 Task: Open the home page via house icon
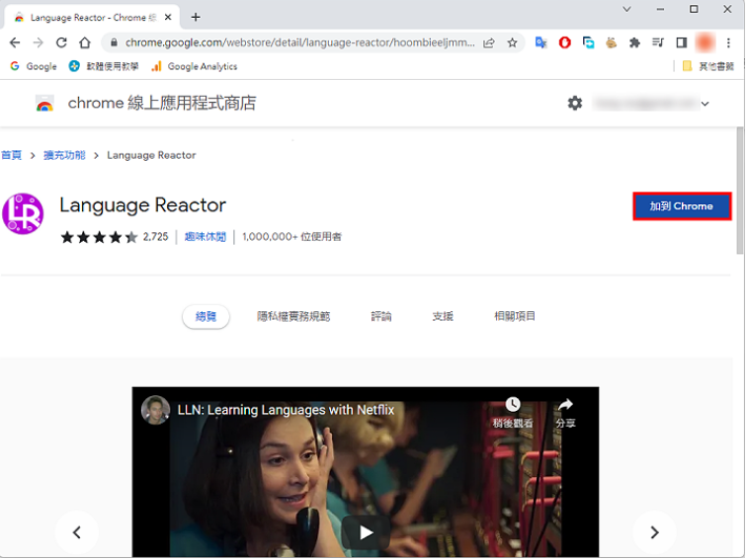(x=85, y=42)
